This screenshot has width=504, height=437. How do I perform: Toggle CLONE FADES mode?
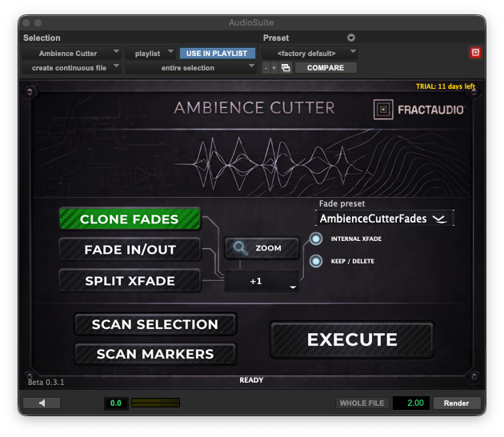(130, 219)
